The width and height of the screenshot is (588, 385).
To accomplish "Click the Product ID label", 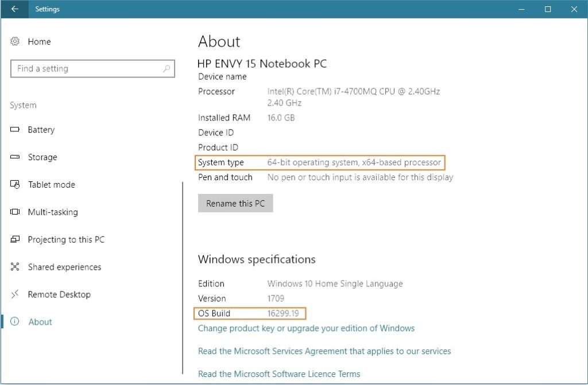I will 218,147.
